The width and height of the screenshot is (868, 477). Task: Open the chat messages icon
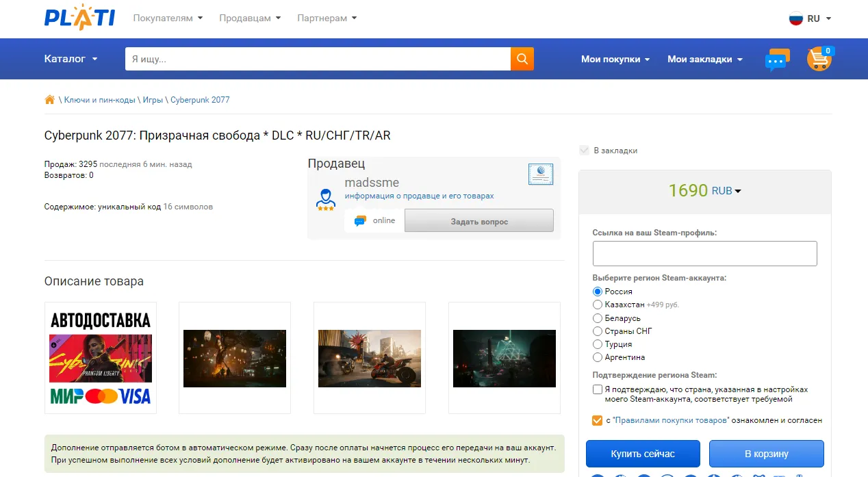pos(777,60)
